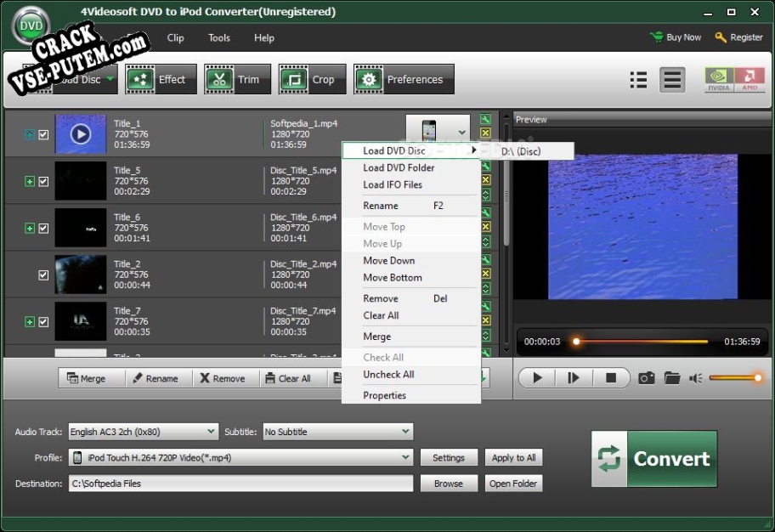Image resolution: width=775 pixels, height=532 pixels.
Task: Remove Title_7 with its yellow X icon
Action: [x=486, y=320]
